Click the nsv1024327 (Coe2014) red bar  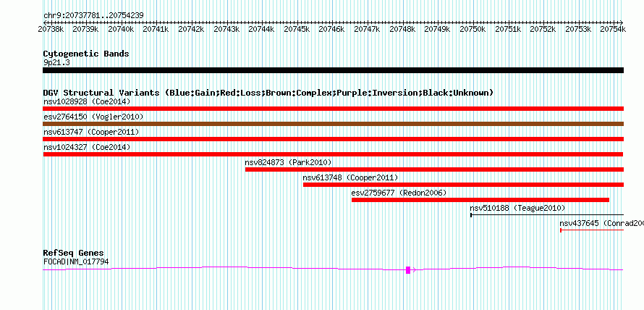(x=333, y=154)
